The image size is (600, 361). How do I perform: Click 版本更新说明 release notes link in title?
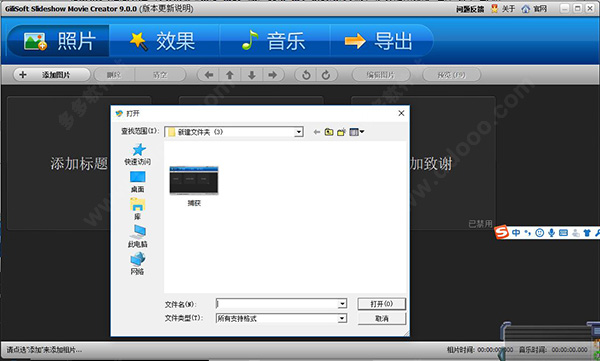coord(167,8)
